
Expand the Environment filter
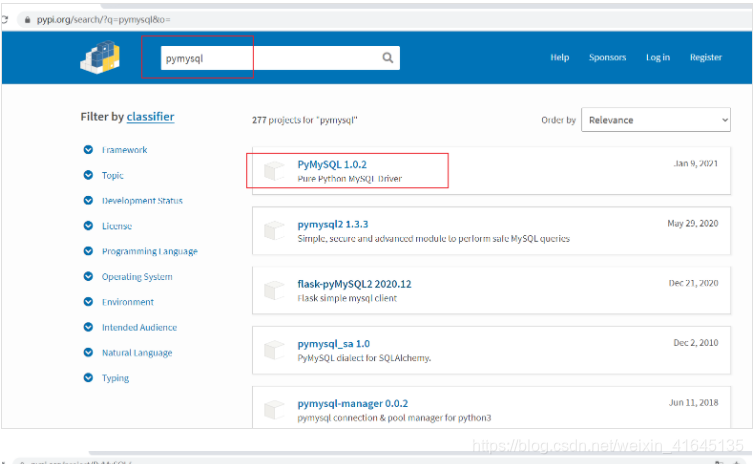click(x=88, y=302)
